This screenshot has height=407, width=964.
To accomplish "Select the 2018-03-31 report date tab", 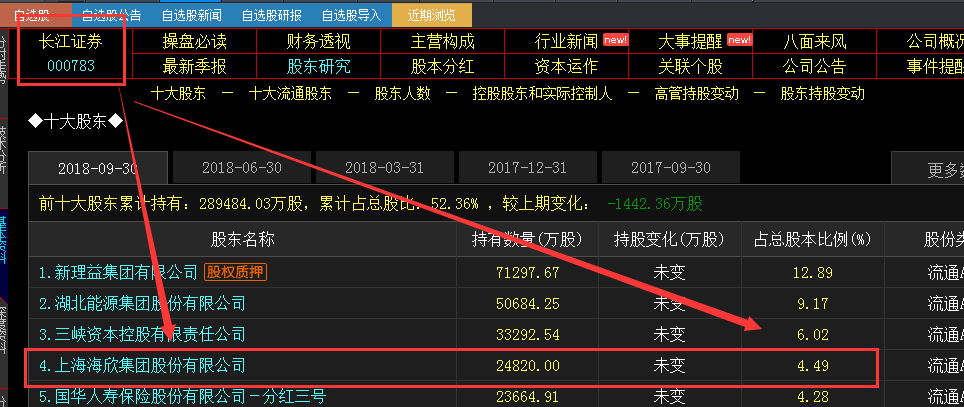I will pyautogui.click(x=385, y=167).
